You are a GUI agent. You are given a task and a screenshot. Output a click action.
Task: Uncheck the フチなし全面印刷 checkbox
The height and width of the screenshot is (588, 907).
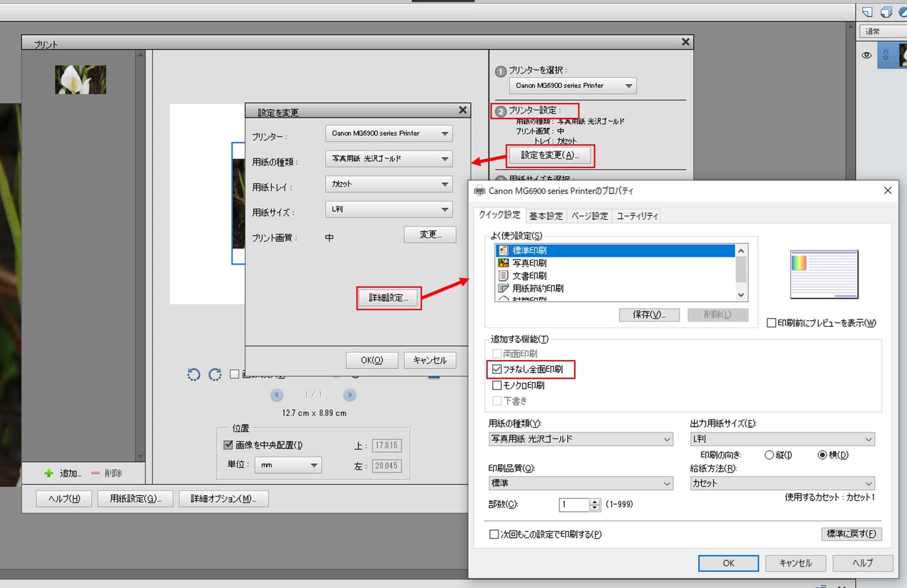tap(497, 370)
